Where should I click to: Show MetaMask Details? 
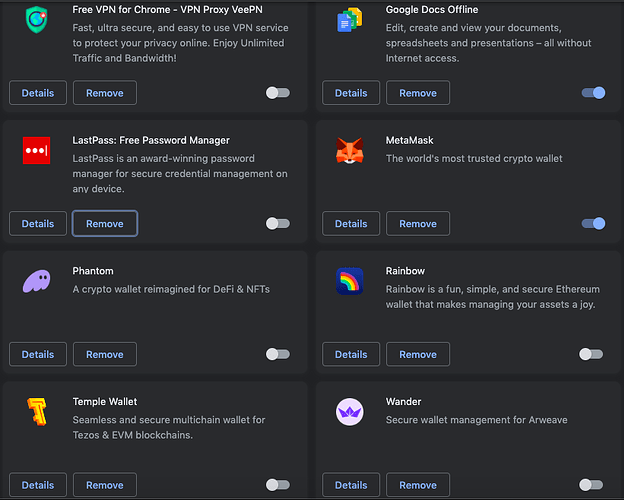351,223
